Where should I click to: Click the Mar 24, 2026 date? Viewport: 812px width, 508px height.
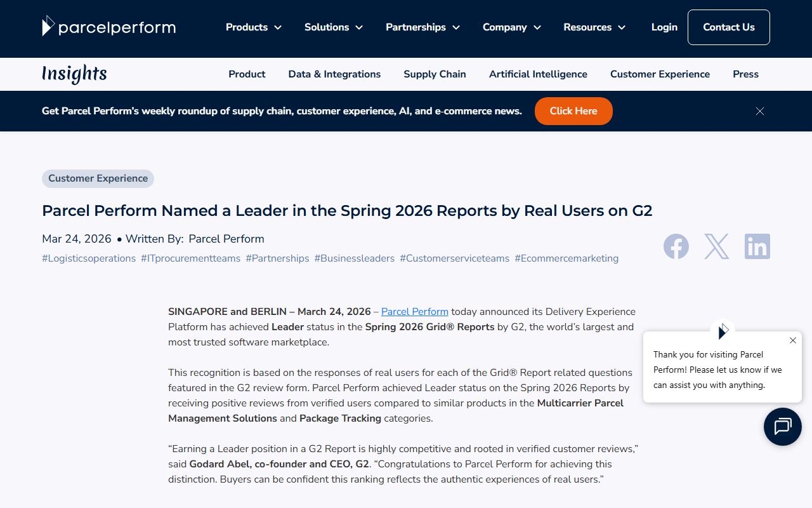point(77,239)
